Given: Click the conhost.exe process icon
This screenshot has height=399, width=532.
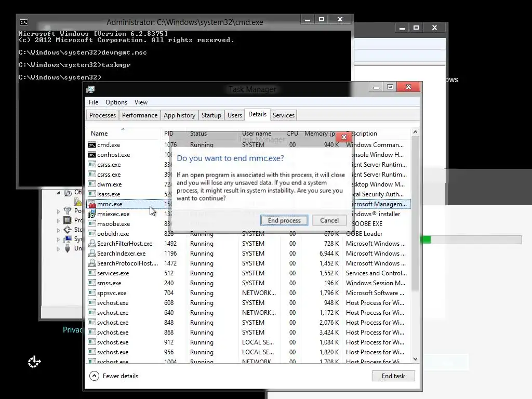Looking at the screenshot, I should pyautogui.click(x=91, y=155).
